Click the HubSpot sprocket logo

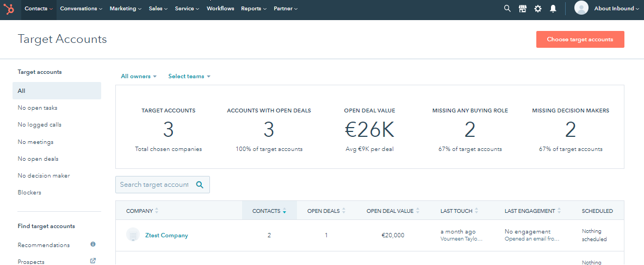pos(9,9)
